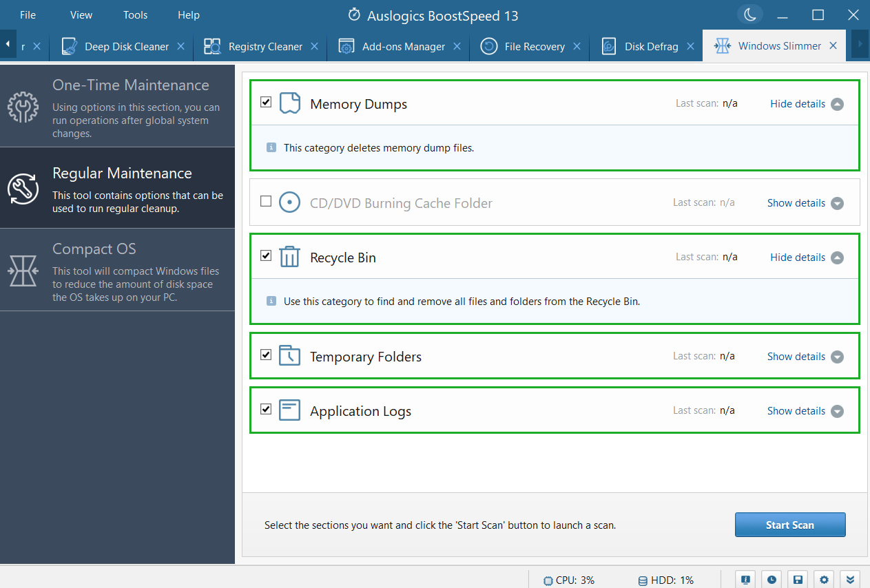Image resolution: width=870 pixels, height=588 pixels.
Task: Select the Regular Maintenance section
Action: tap(117, 187)
